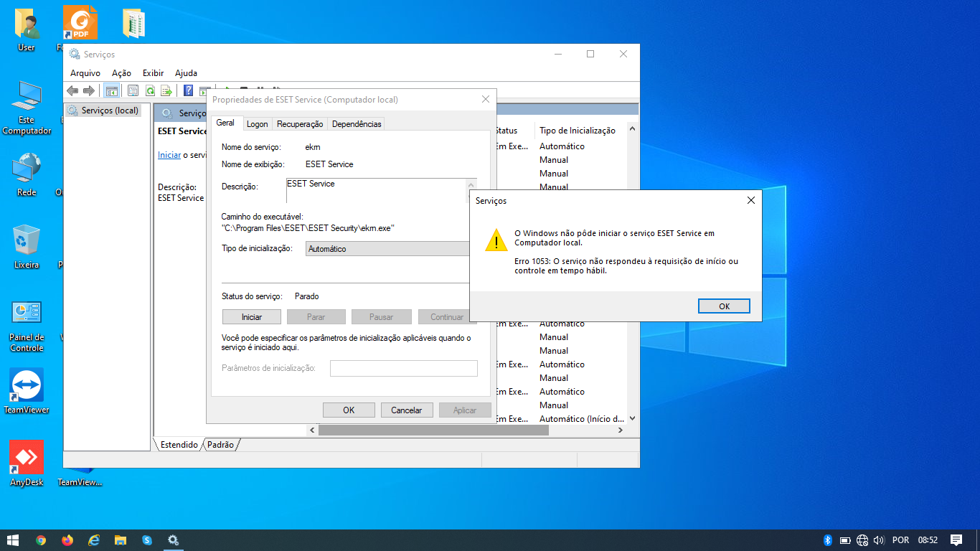The height and width of the screenshot is (551, 980).
Task: Click the Iniciar button in ESET properties
Action: tap(252, 317)
